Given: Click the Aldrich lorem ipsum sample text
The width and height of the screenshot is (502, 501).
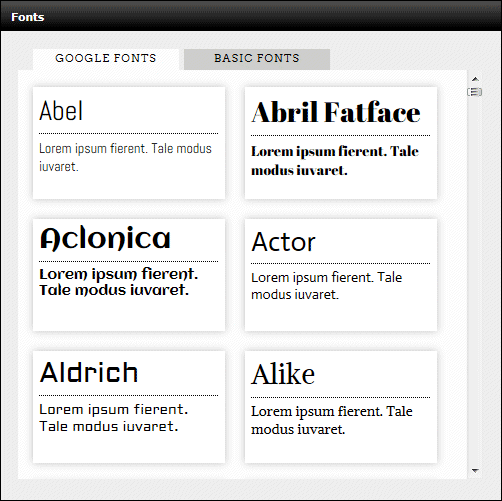Looking at the screenshot, I should click(114, 418).
